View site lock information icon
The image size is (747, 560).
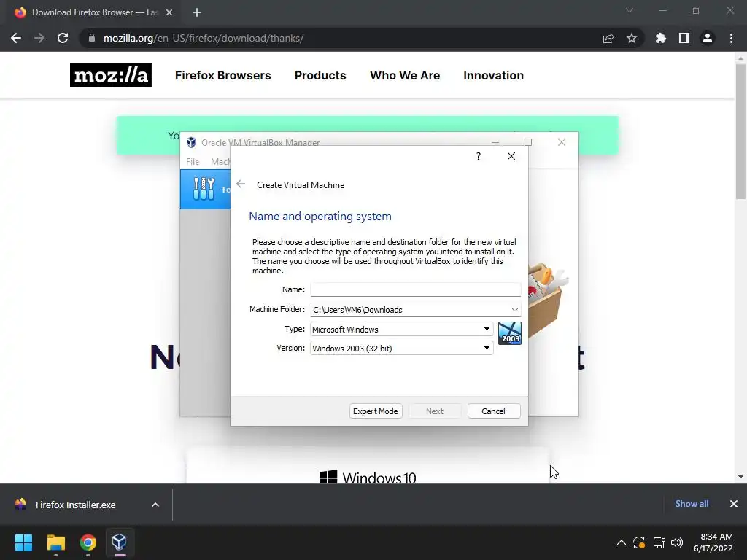pos(91,38)
